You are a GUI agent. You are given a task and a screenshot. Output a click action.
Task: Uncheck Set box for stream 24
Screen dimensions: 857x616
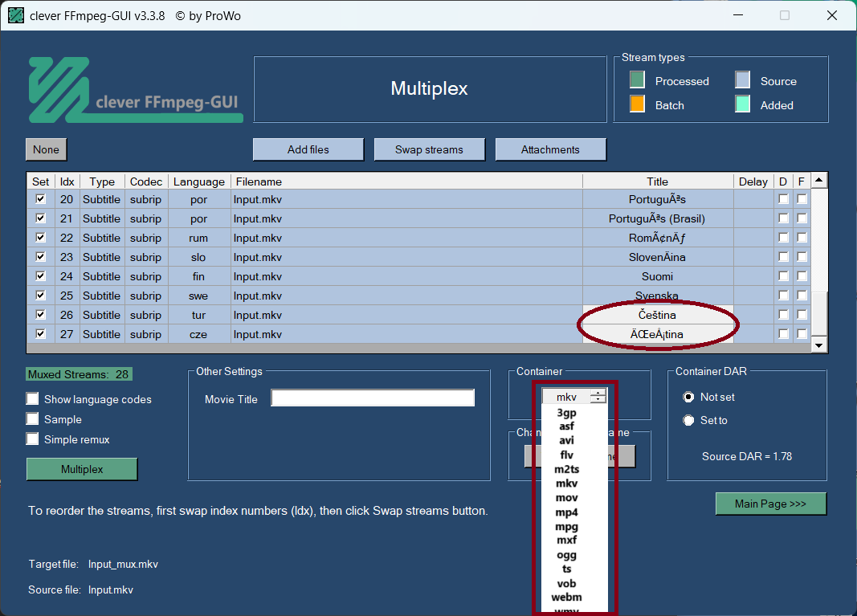click(40, 276)
